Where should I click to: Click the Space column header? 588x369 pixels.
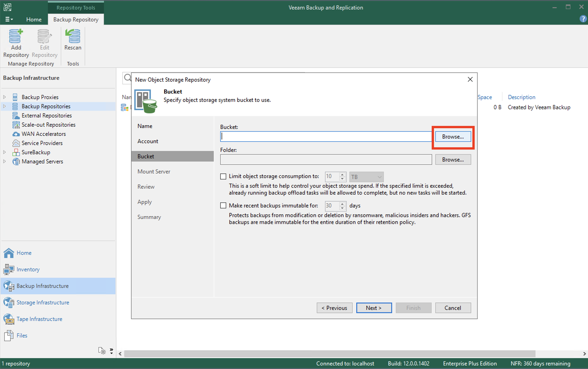[x=485, y=97]
